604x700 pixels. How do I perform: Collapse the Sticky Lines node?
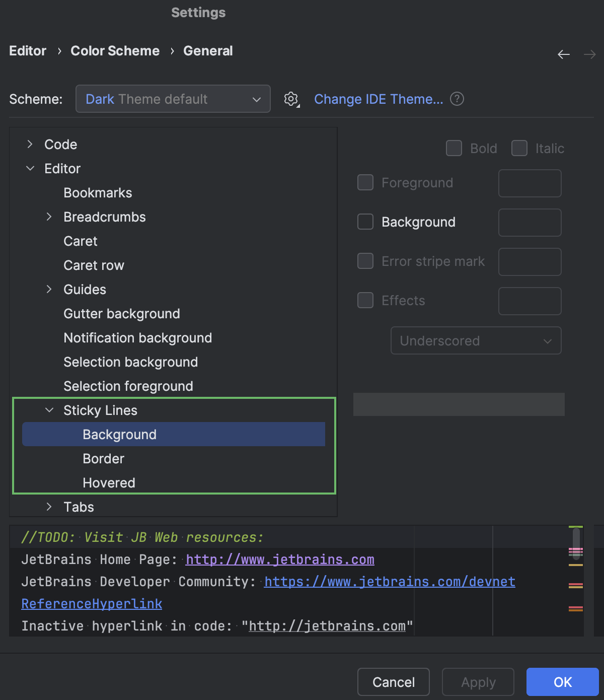[x=49, y=410]
